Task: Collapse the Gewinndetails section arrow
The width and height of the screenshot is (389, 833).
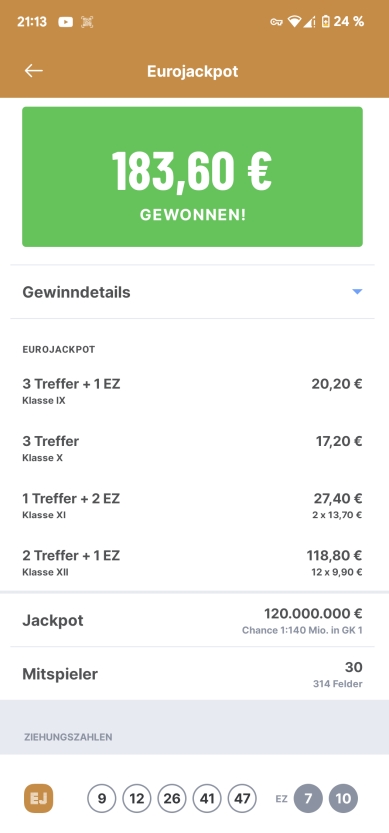Action: click(357, 292)
